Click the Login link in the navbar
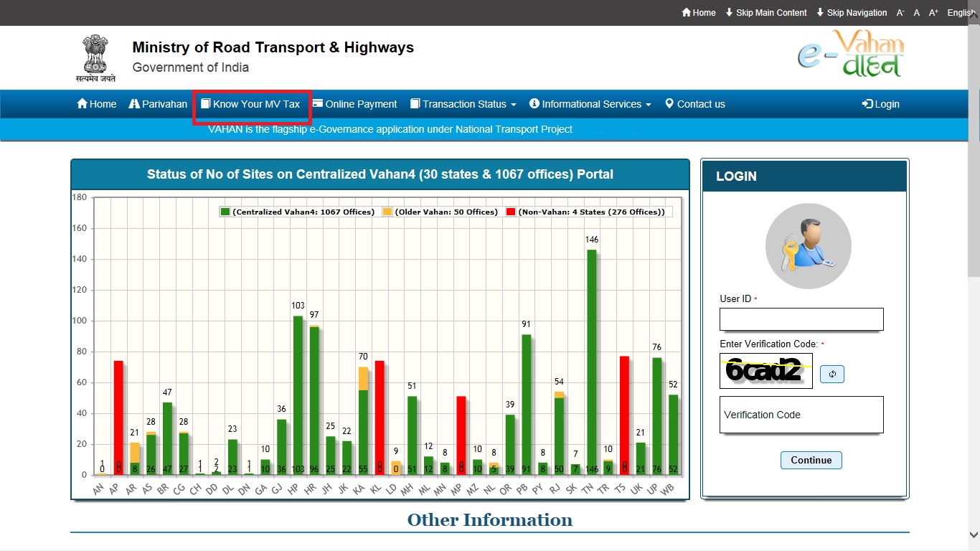The width and height of the screenshot is (980, 551). [x=881, y=104]
